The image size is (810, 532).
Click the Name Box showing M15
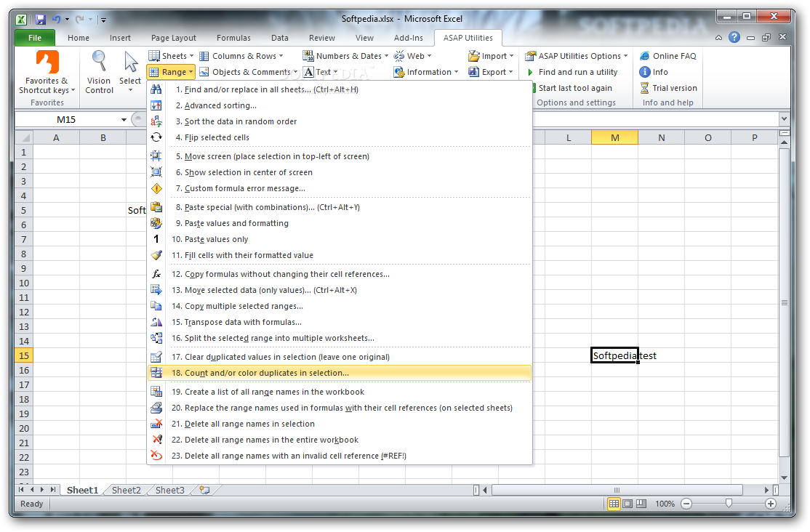point(66,120)
